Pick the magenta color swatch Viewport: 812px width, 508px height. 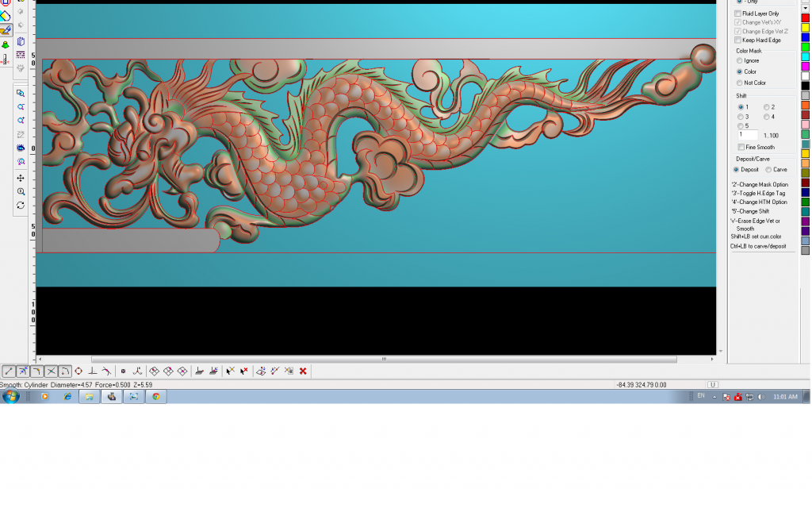point(805,67)
